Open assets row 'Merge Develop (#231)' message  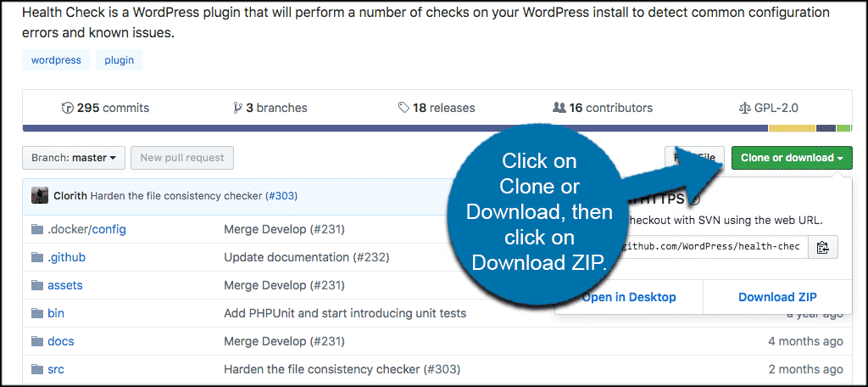click(x=284, y=285)
